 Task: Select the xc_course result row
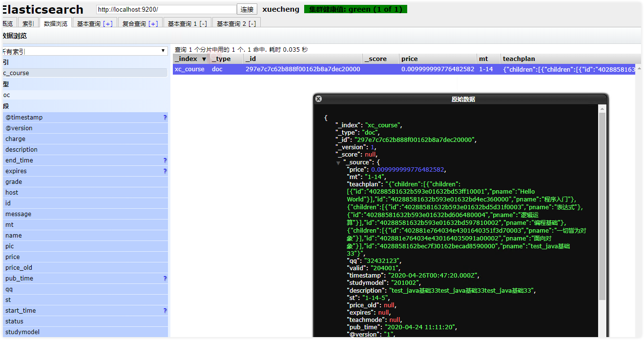(x=404, y=69)
